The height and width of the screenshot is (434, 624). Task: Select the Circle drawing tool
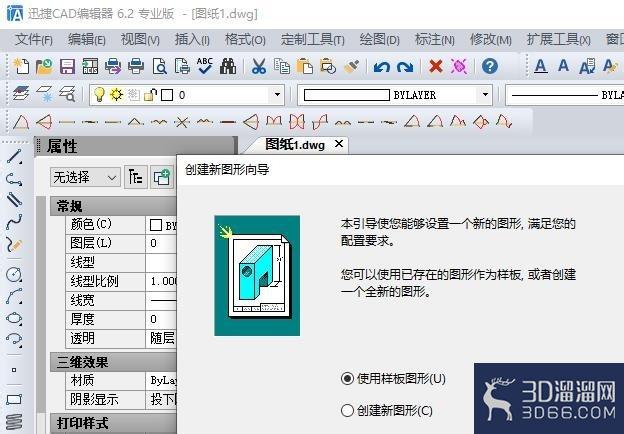coord(14,274)
